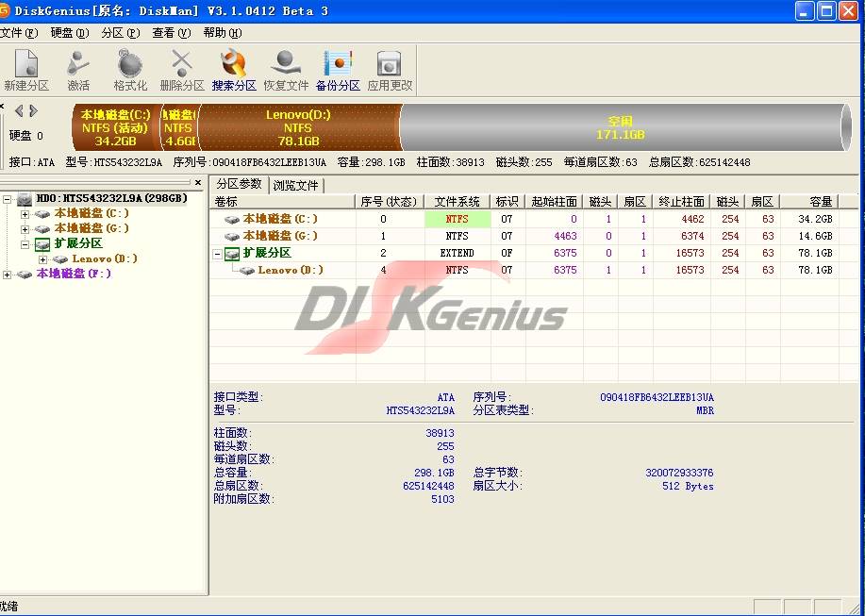Image resolution: width=865 pixels, height=616 pixels.
Task: Click drive icon of 本地磁盘(C:) in tree
Action: [42, 214]
